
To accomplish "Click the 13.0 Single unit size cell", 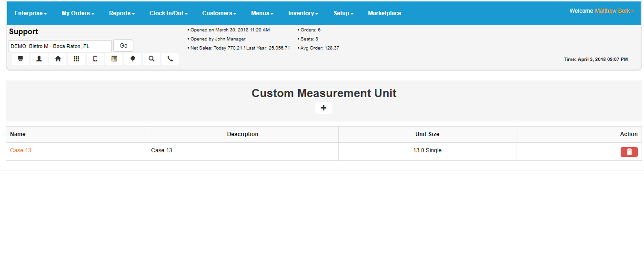I will 427,150.
